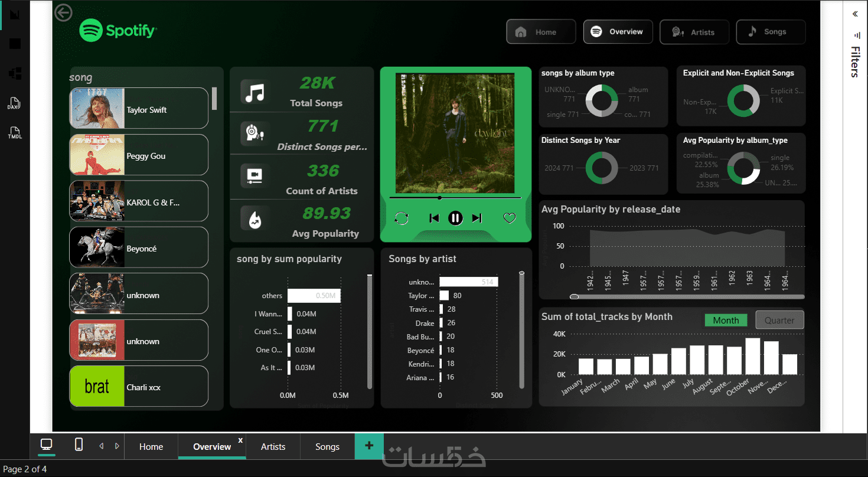Screen dimensions: 868x477
Task: Click the repeat icon in player
Action: point(401,218)
